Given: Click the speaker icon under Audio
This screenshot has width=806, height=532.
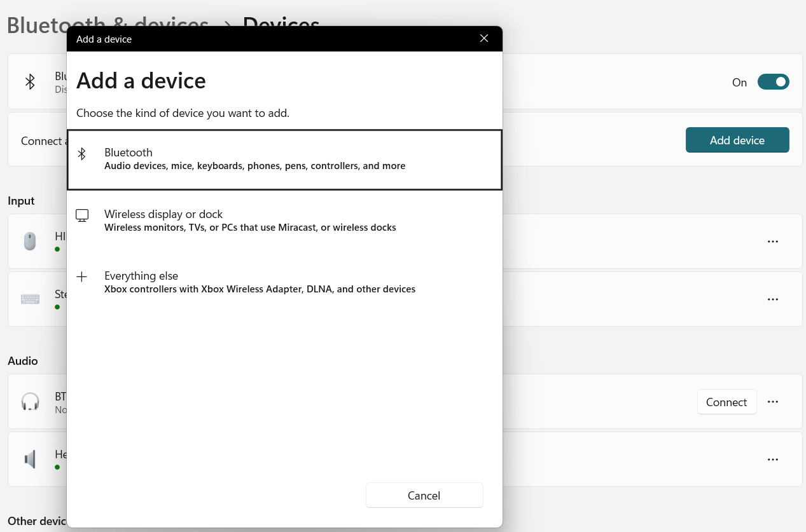Looking at the screenshot, I should [x=30, y=459].
